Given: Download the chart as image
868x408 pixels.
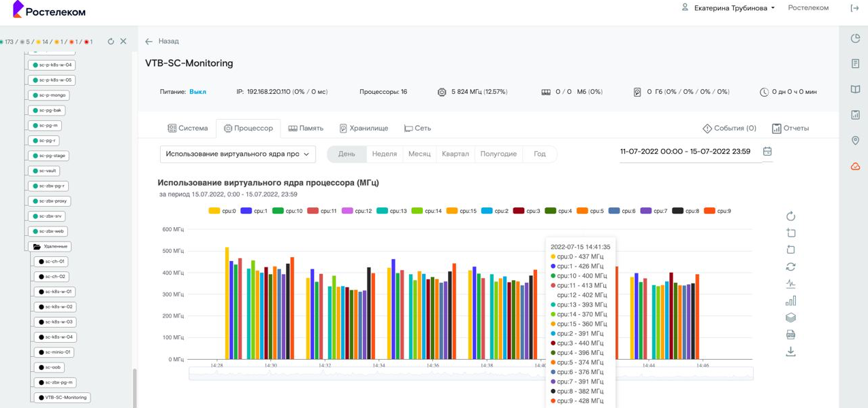Looking at the screenshot, I should [790, 352].
